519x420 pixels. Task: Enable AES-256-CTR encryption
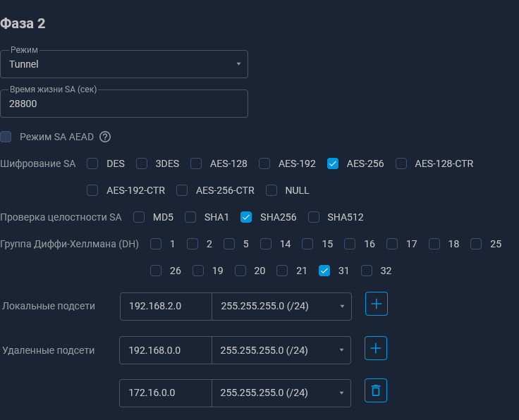tap(182, 190)
